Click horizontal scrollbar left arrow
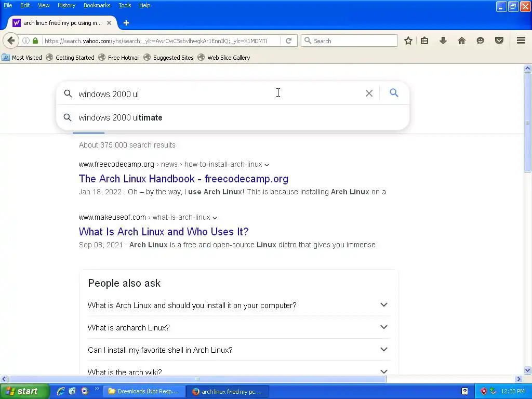 (x=4, y=379)
